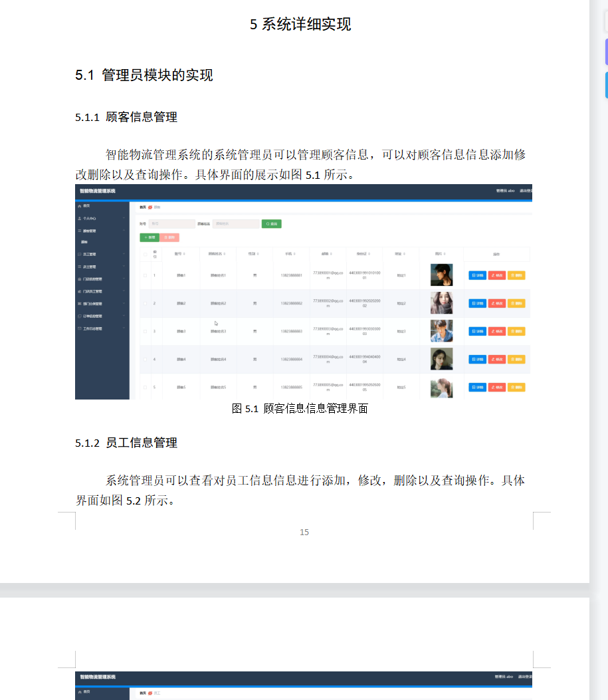Click the 员工管理 sidebar icon
Screen dimensions: 608x700
tap(80, 255)
